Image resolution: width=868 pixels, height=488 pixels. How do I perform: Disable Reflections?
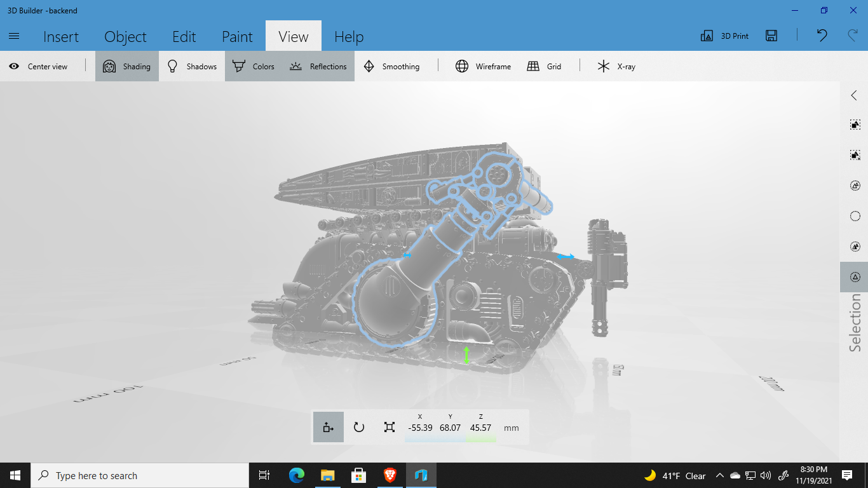318,66
